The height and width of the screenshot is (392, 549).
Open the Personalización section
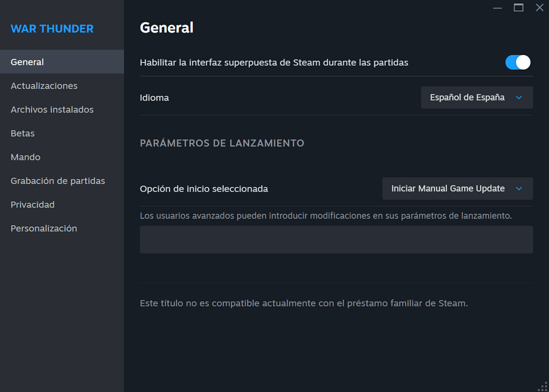[x=43, y=228]
